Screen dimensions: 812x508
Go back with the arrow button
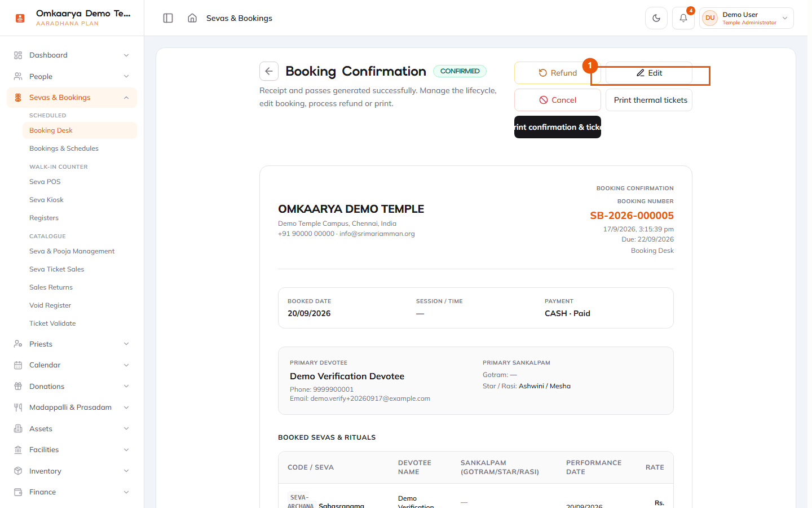(x=269, y=71)
